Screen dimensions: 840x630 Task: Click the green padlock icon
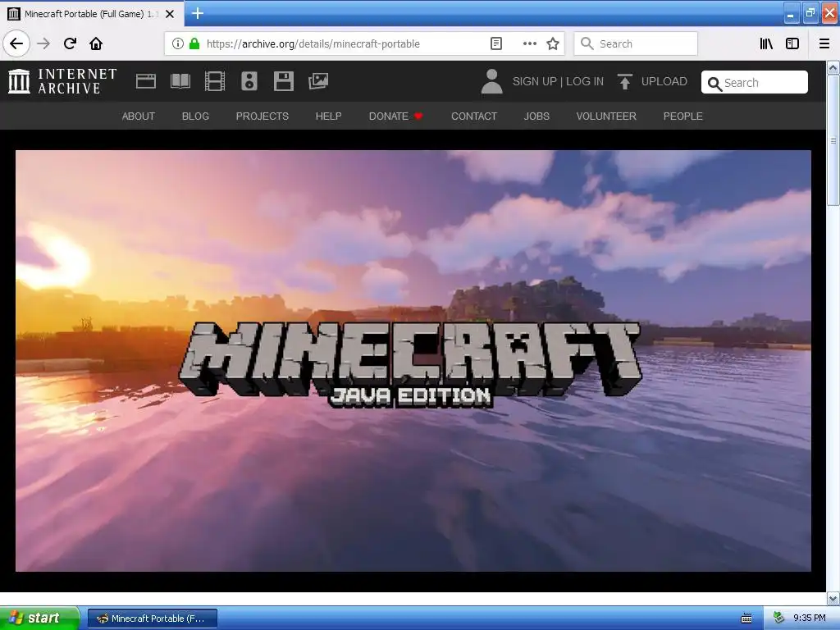coord(194,43)
